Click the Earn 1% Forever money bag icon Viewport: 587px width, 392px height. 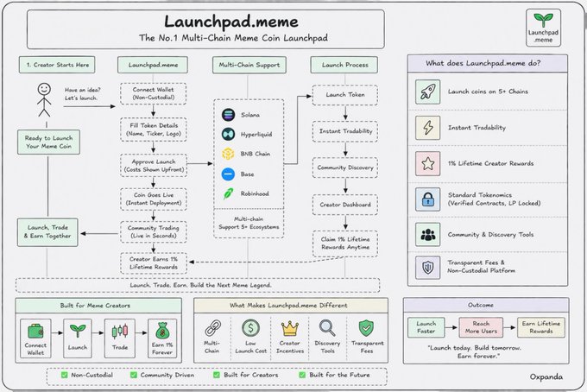coord(162,331)
